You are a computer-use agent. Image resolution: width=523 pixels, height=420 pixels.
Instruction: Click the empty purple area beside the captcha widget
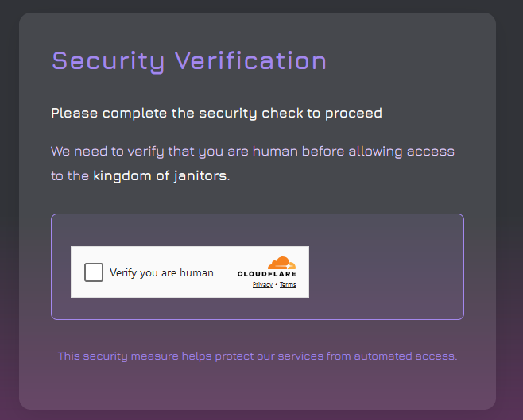tap(385, 267)
